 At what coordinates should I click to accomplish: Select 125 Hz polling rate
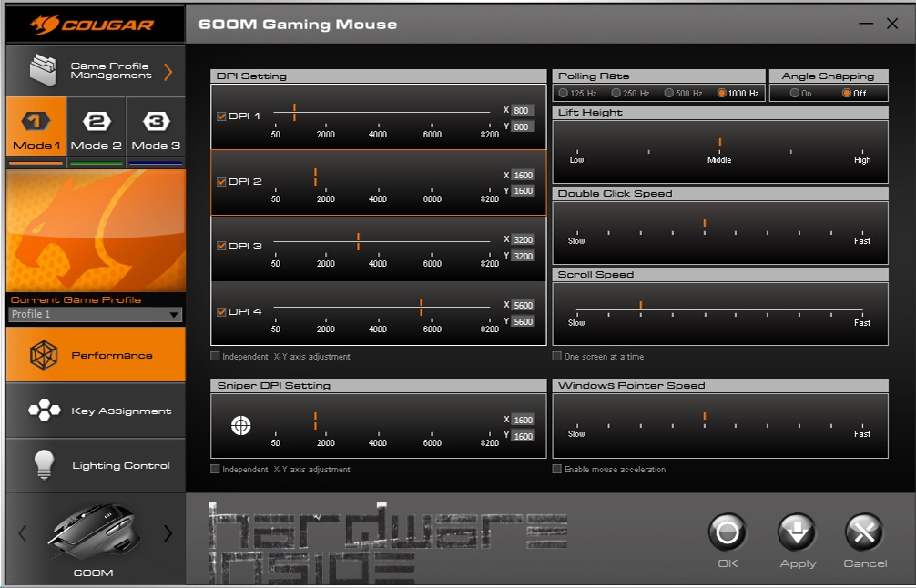click(563, 93)
